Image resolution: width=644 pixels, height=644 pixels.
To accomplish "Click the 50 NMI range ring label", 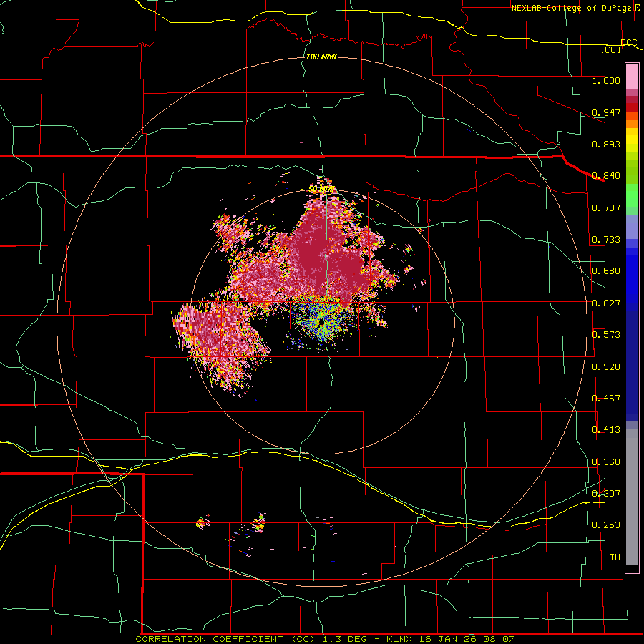I will click(321, 190).
